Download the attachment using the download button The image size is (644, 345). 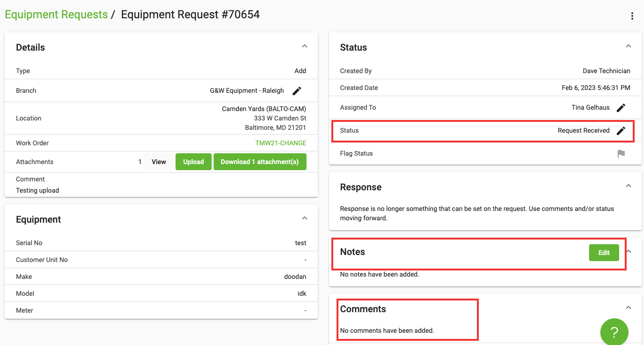click(x=260, y=161)
